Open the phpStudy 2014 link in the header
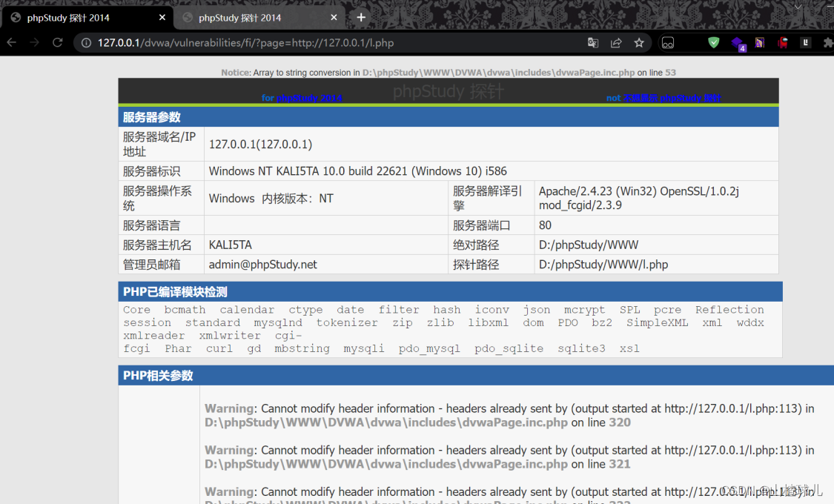This screenshot has height=504, width=834. 309,98
